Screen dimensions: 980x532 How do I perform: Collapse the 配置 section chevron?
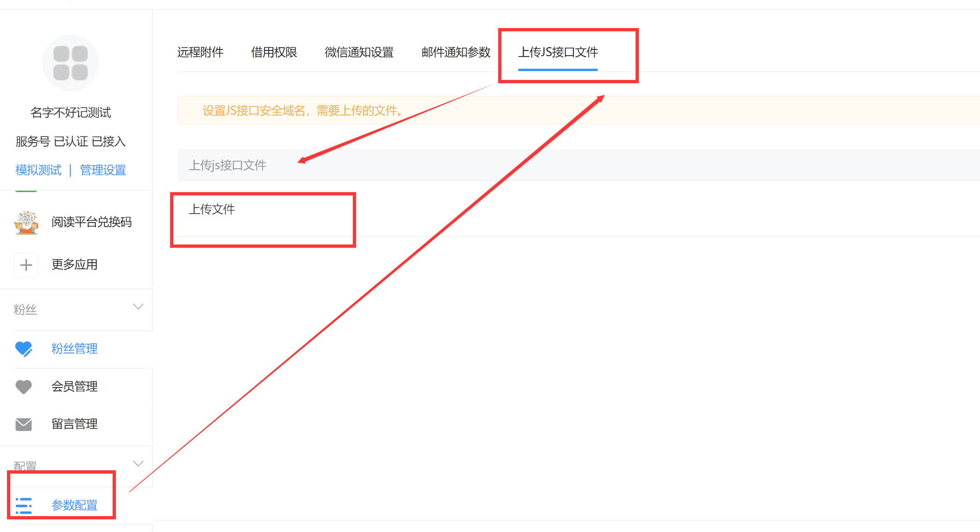click(x=138, y=464)
